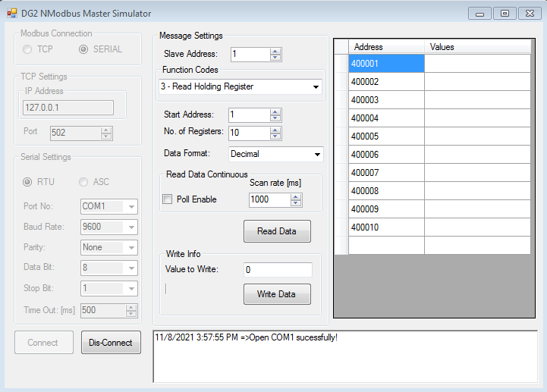Decrease Start Address with down arrow
This screenshot has height=392, width=547.
[x=275, y=118]
